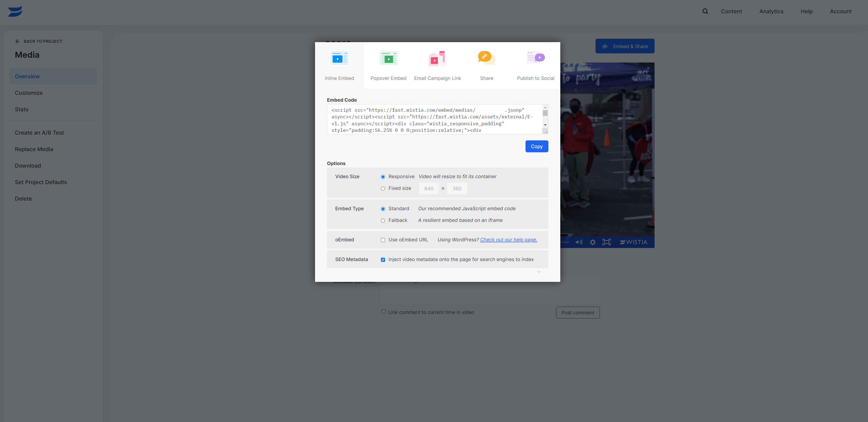
Task: Click the 640 width input field
Action: click(429, 188)
